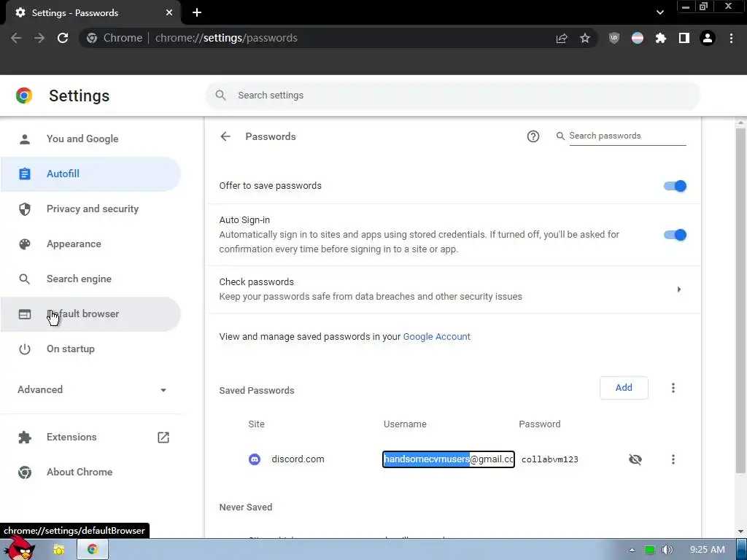The image size is (747, 560).
Task: Select Autofill in the sidebar
Action: [90, 174]
